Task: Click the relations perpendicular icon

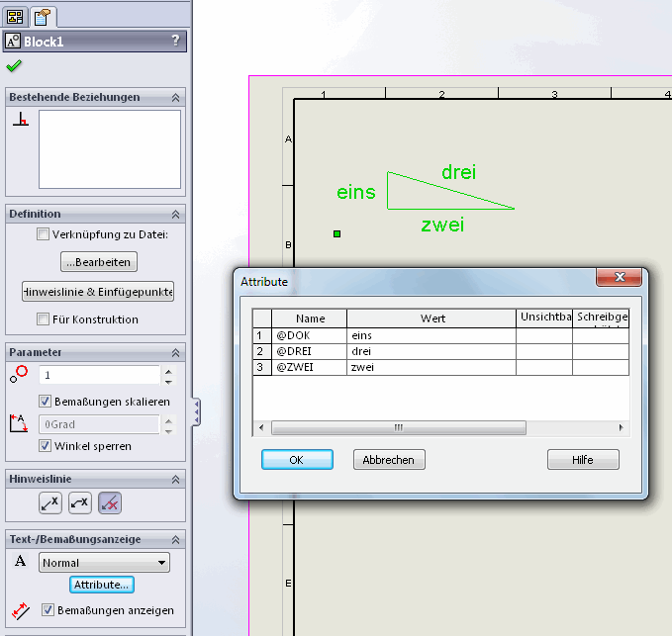Action: 21,119
